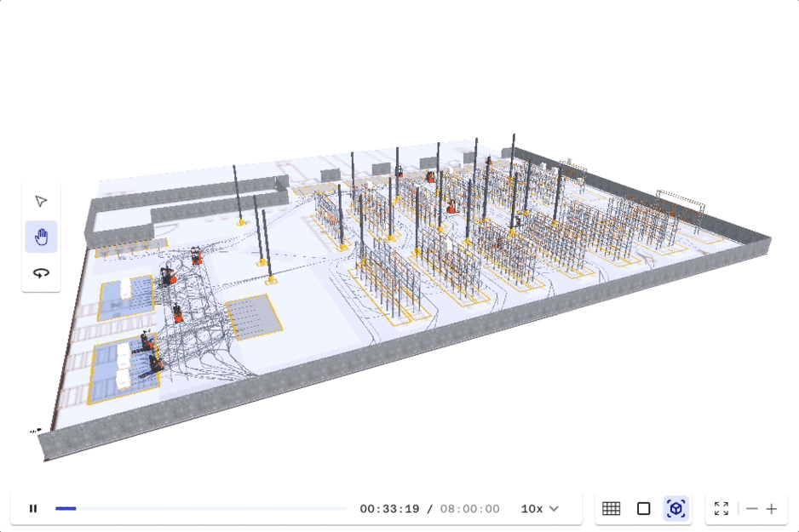
Task: Zoom out with the minus button
Action: (x=752, y=508)
